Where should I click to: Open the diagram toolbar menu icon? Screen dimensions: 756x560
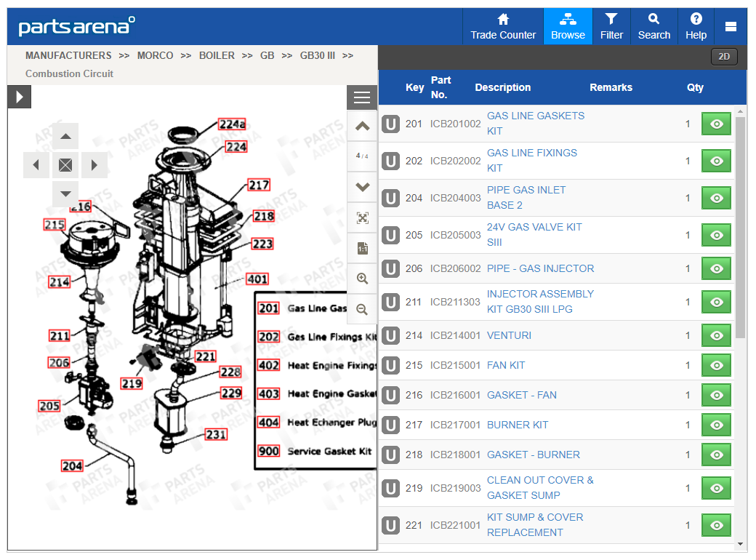(x=362, y=97)
